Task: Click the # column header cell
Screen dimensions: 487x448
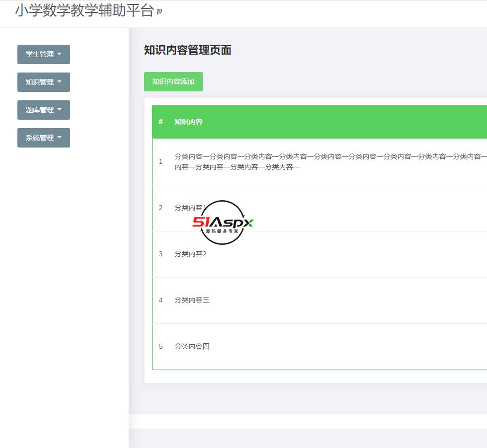Action: 161,122
